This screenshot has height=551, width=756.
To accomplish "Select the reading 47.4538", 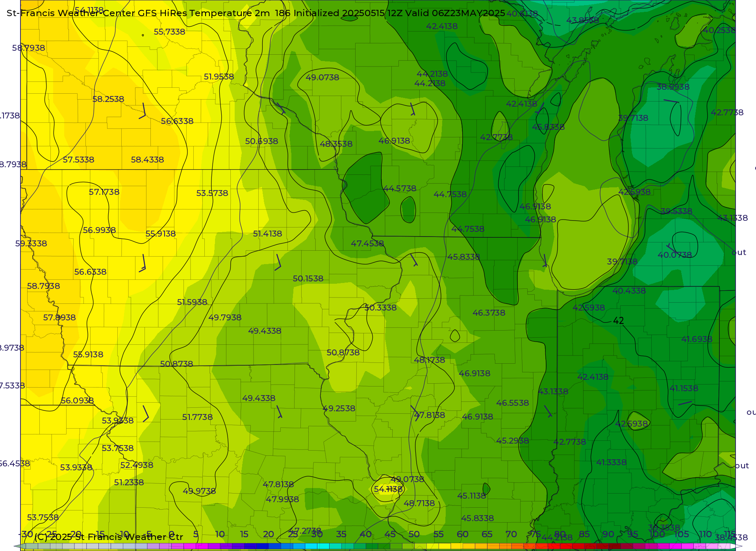I will [x=367, y=244].
